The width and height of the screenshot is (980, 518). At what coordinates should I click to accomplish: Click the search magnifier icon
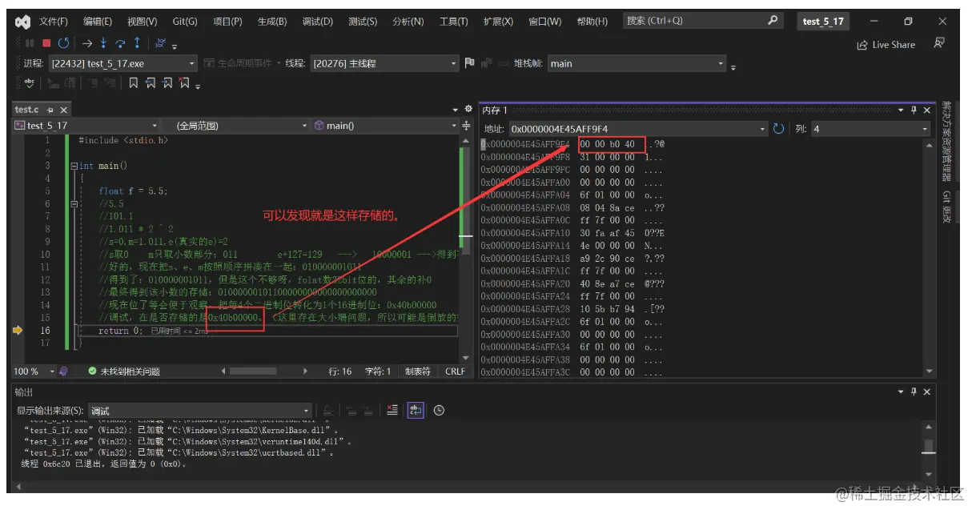[x=773, y=21]
